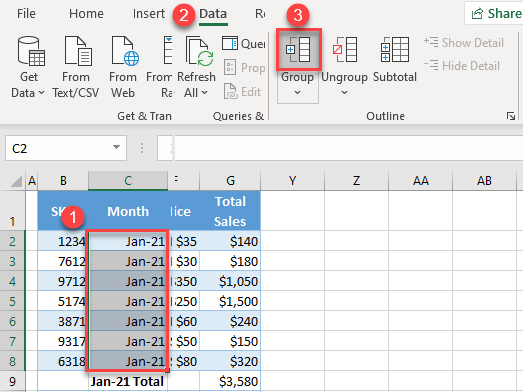Click the $320 sales cell

230,361
